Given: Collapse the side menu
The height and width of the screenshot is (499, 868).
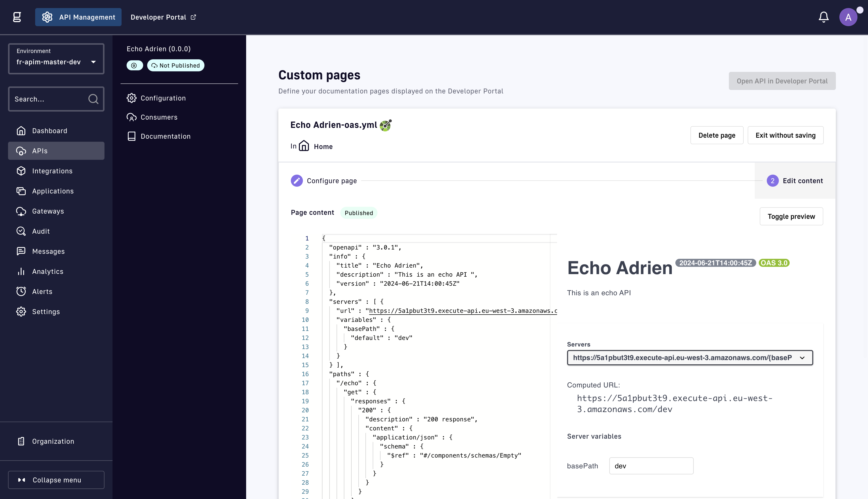Looking at the screenshot, I should click(x=56, y=480).
